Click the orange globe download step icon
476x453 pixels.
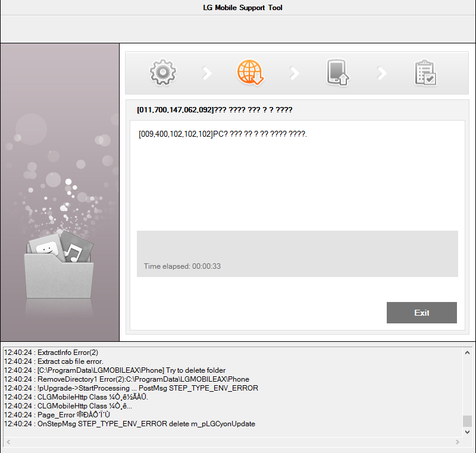click(x=250, y=73)
